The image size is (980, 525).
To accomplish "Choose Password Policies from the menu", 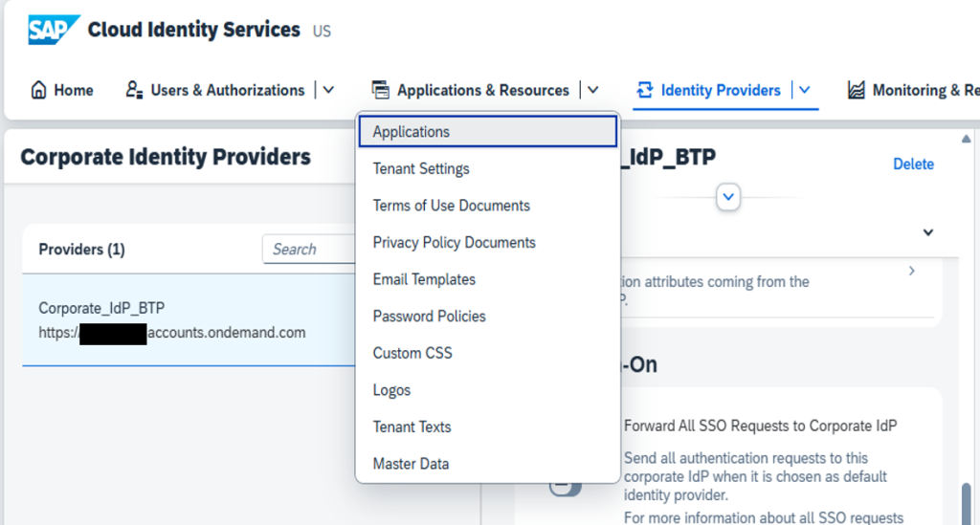I will (x=429, y=317).
